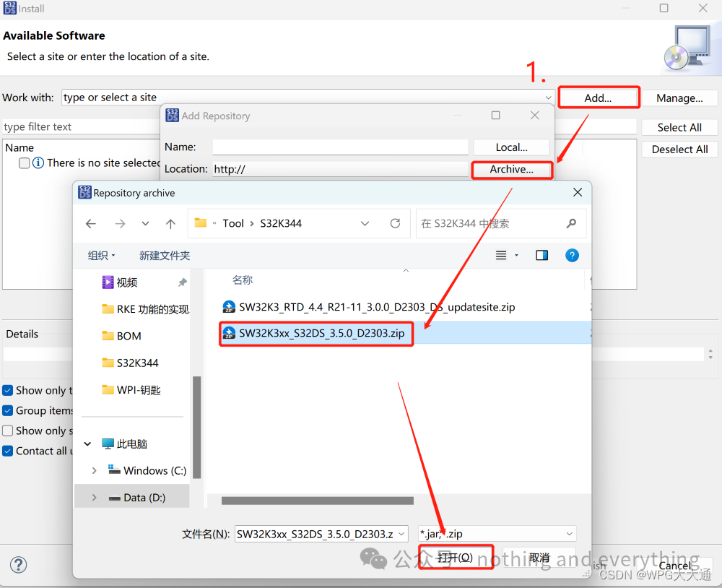
Task: Open the 视频 videos folder
Action: [x=126, y=282]
